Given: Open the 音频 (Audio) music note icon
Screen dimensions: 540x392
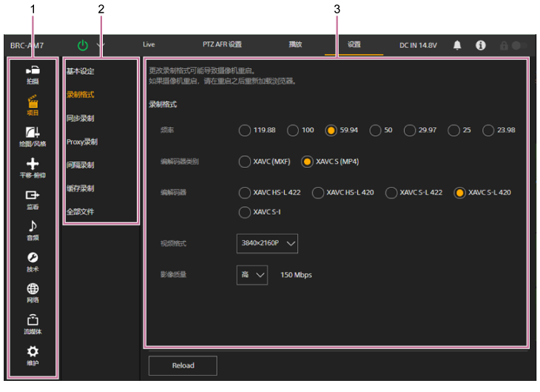Looking at the screenshot, I should click(33, 229).
